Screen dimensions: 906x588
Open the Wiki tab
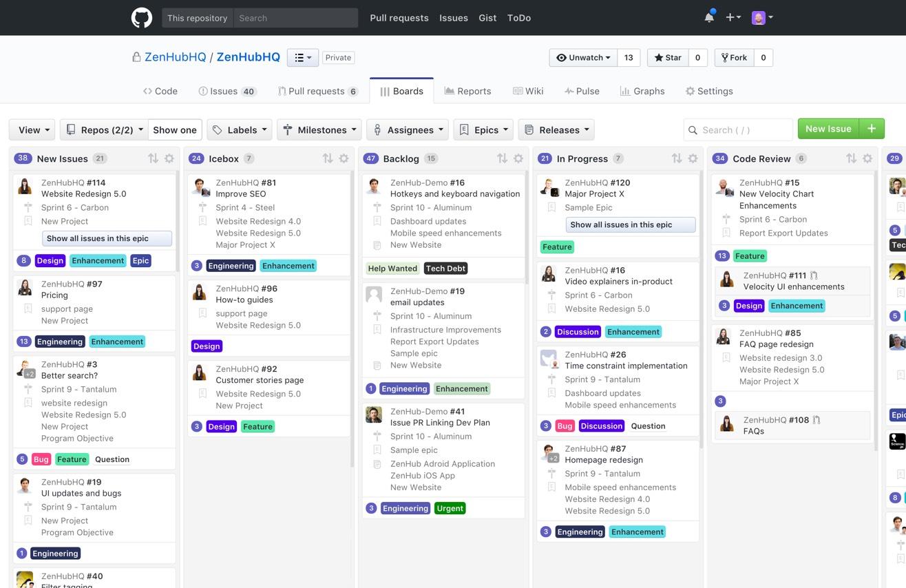[x=527, y=91]
